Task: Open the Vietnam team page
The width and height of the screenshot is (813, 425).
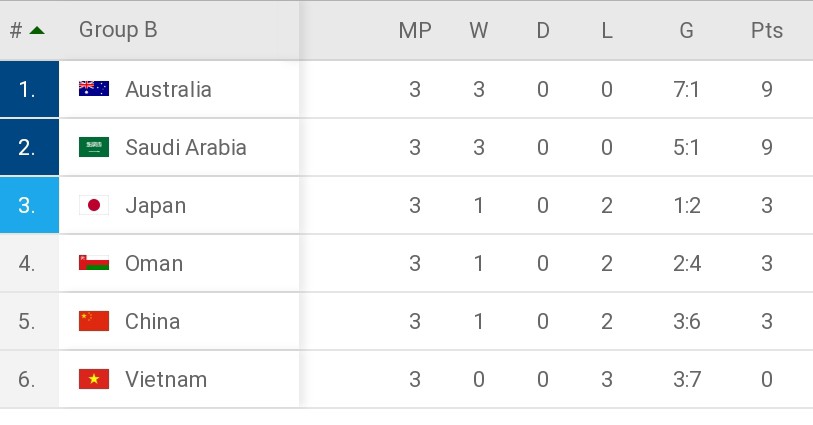Action: (x=166, y=379)
